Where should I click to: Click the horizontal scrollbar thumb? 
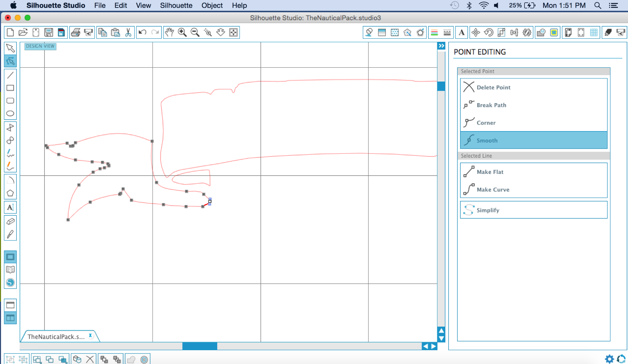click(200, 346)
